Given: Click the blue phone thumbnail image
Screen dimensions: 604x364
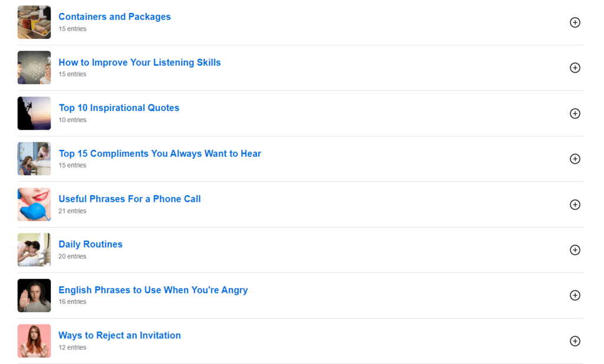Looking at the screenshot, I should coord(34,205).
